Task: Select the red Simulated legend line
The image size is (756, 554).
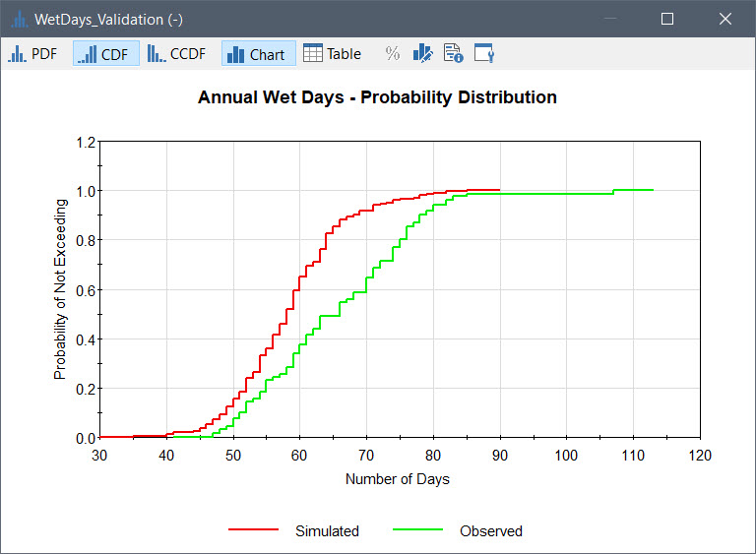Action: click(x=254, y=529)
